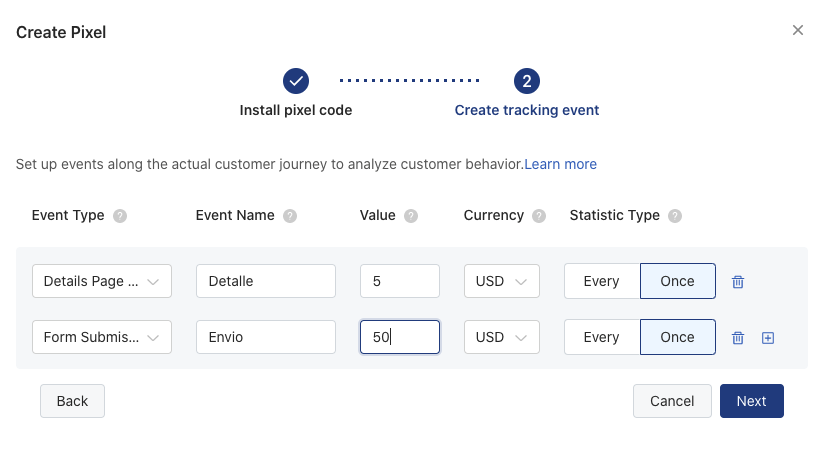This screenshot has width=828, height=452.
Task: Show help for Event Name
Action: tap(290, 215)
